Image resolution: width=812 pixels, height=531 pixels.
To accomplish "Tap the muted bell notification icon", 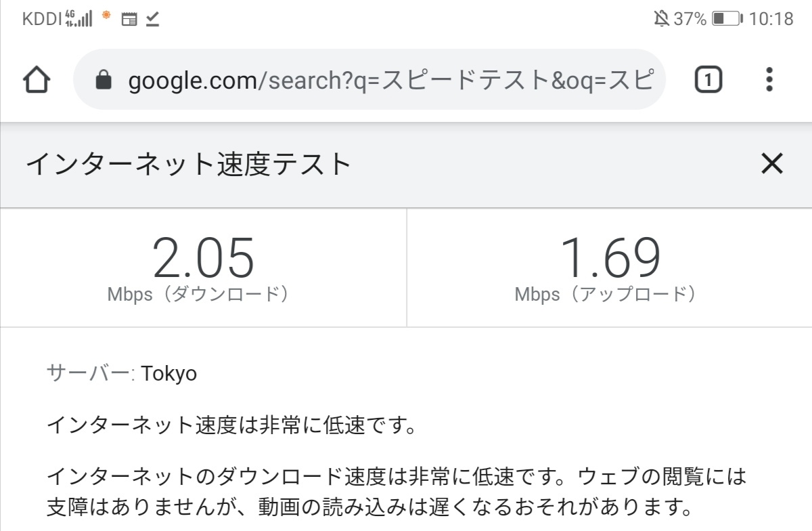I will point(661,19).
